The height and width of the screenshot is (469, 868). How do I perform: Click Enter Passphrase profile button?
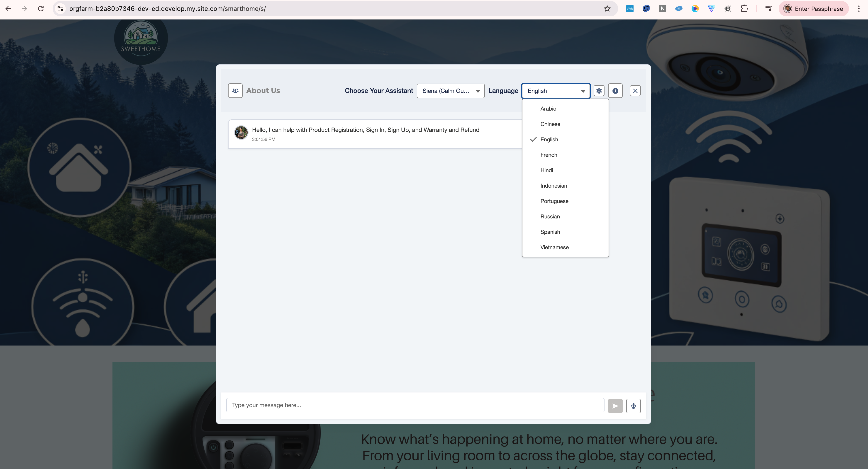tap(813, 9)
